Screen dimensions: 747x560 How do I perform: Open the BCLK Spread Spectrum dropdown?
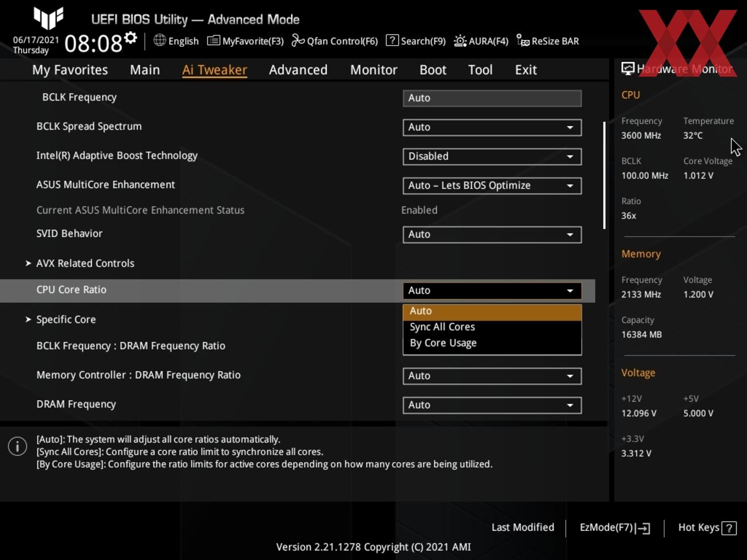click(x=492, y=127)
